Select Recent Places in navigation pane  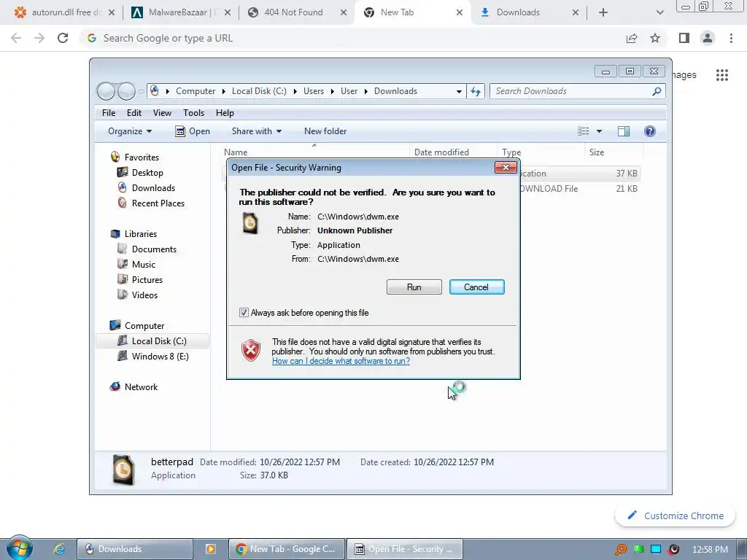[x=158, y=203]
